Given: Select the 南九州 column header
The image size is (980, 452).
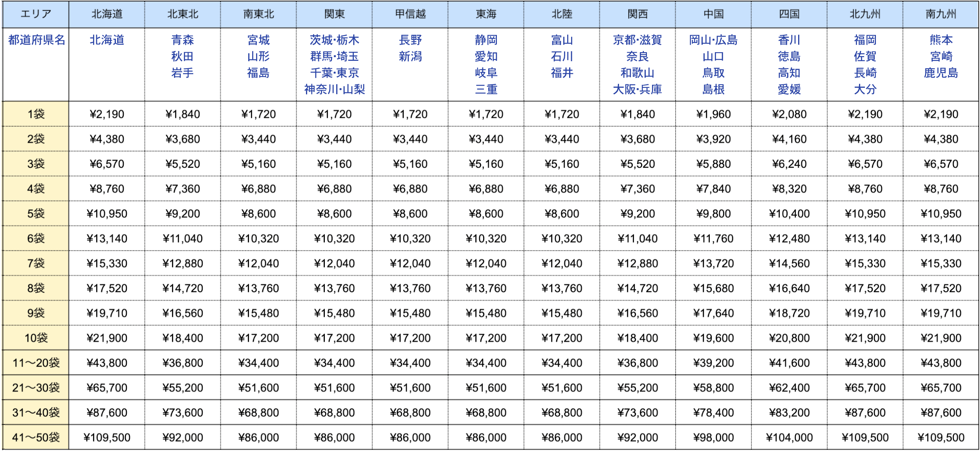Looking at the screenshot, I should [941, 15].
